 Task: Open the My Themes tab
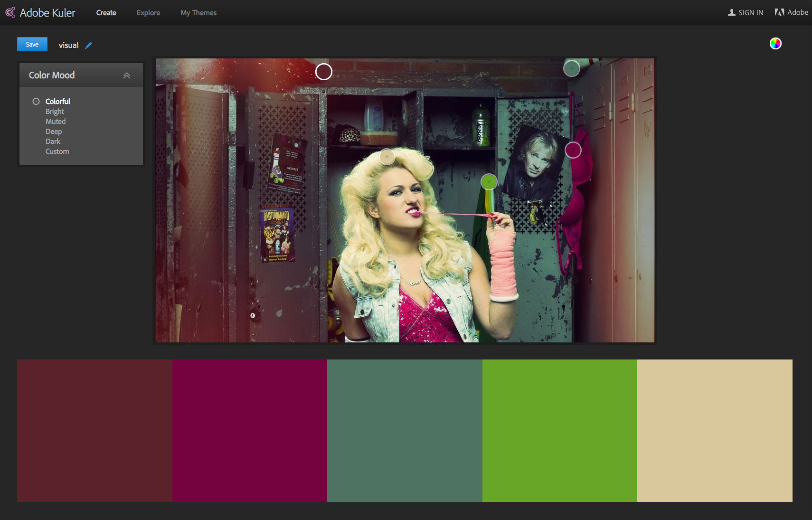tap(198, 13)
